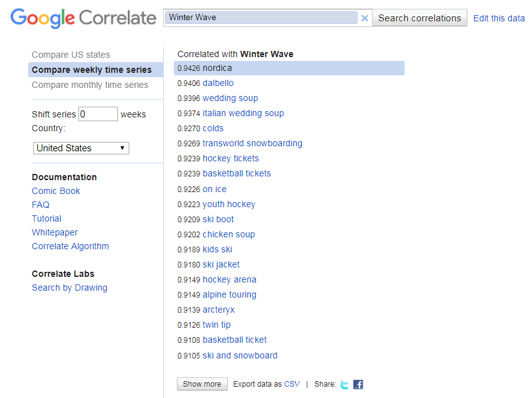Open the Whitepaper link
The image size is (532, 398).
pos(55,233)
